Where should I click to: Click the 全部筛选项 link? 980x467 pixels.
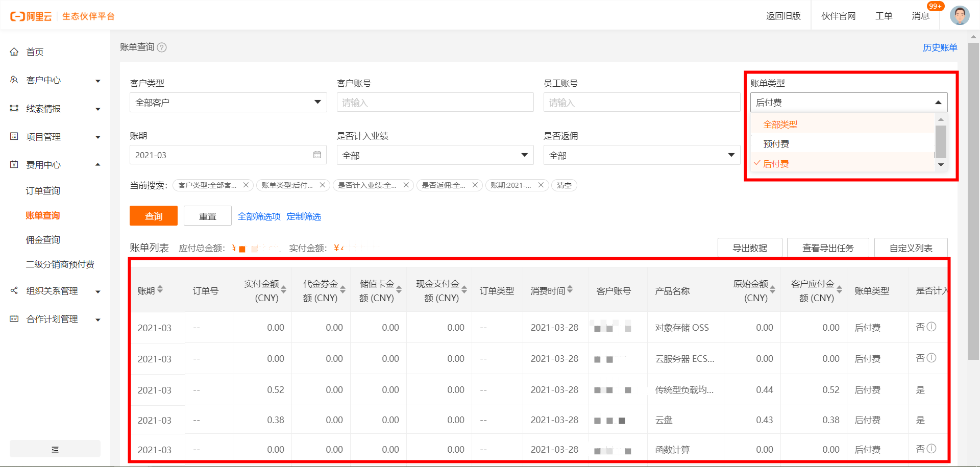(259, 216)
